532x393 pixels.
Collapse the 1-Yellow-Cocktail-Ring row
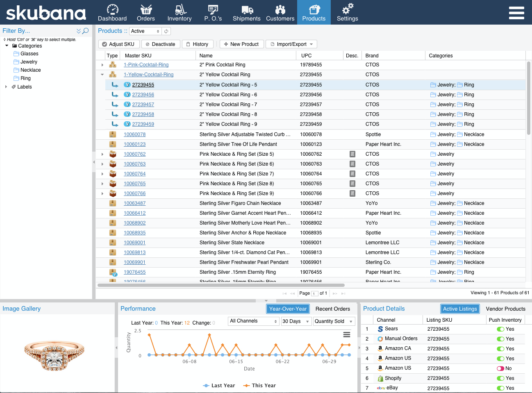point(102,75)
